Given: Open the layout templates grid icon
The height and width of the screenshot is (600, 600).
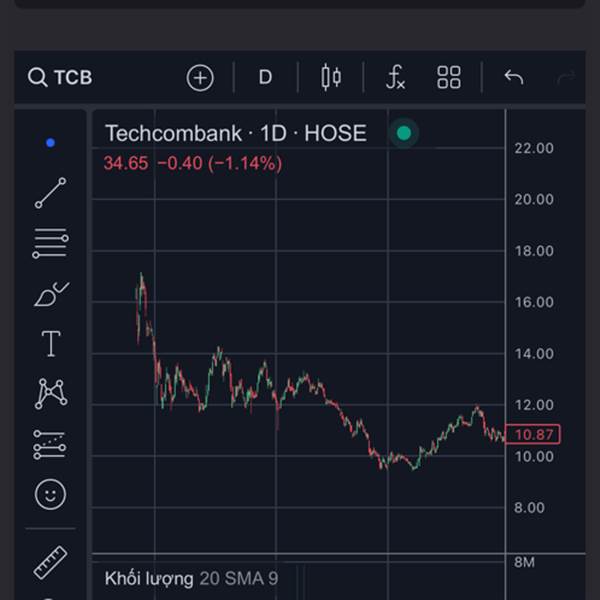Looking at the screenshot, I should (x=449, y=78).
